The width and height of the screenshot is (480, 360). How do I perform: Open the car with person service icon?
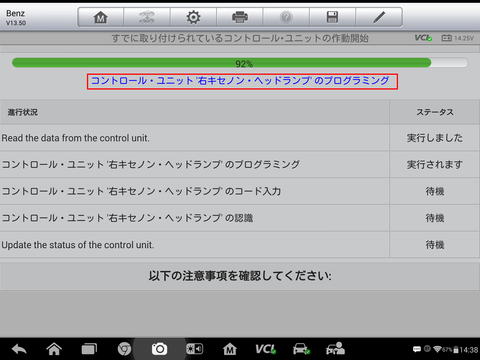tap(335, 349)
